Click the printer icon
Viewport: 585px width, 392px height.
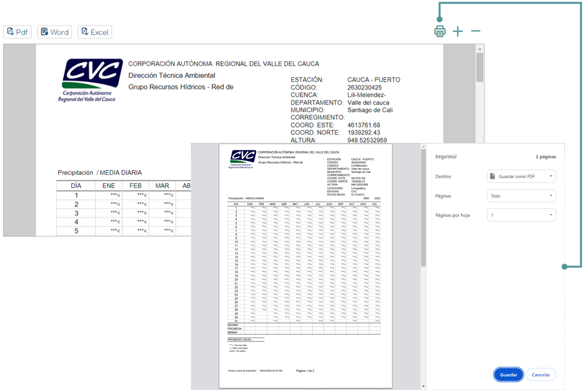tap(440, 31)
